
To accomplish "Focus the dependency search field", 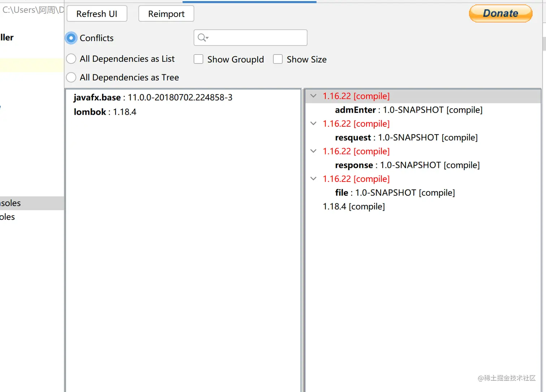I will [x=251, y=38].
